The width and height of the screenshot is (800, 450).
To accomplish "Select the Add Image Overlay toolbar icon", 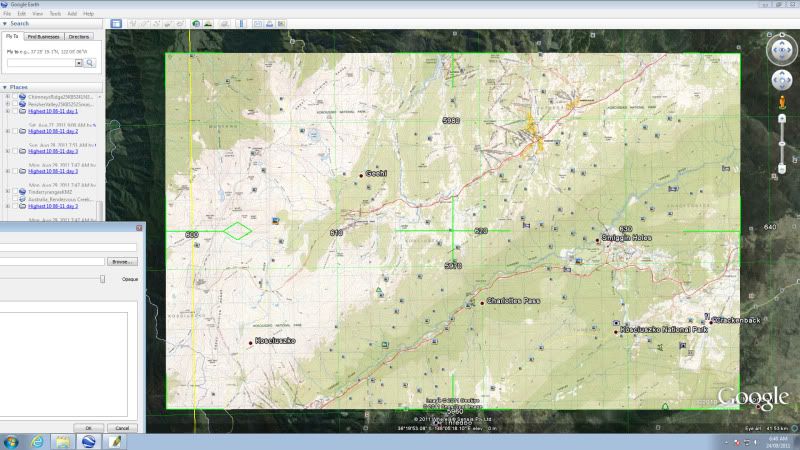I will coord(168,23).
